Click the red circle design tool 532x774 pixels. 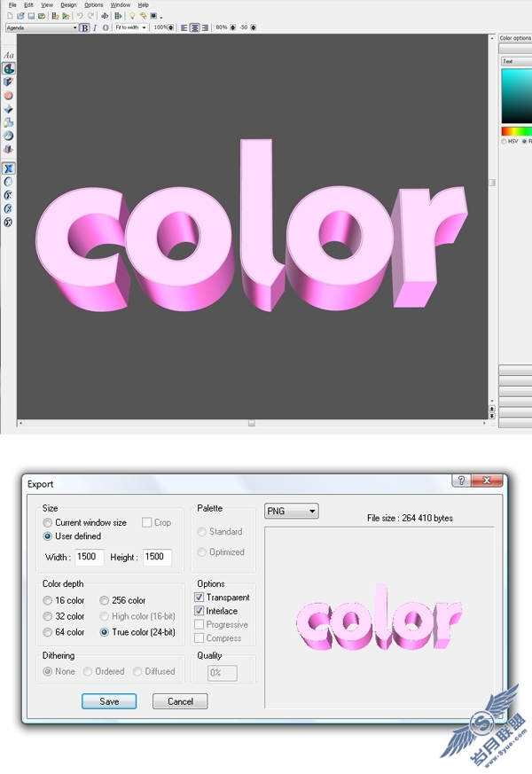click(8, 95)
